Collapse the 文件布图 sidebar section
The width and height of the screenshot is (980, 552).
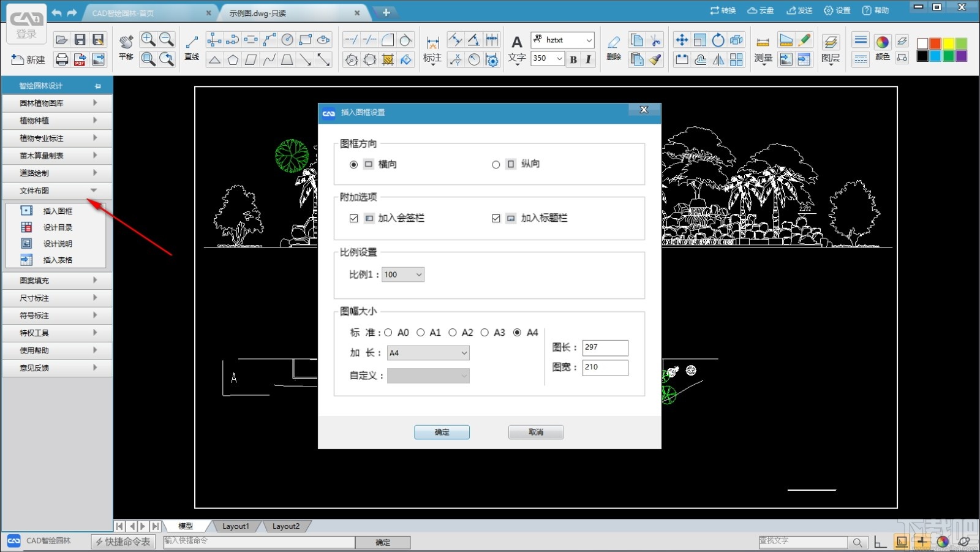[93, 191]
